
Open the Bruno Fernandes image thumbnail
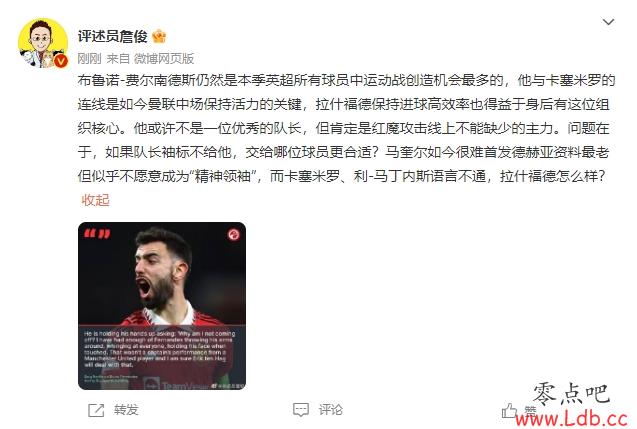tap(162, 306)
